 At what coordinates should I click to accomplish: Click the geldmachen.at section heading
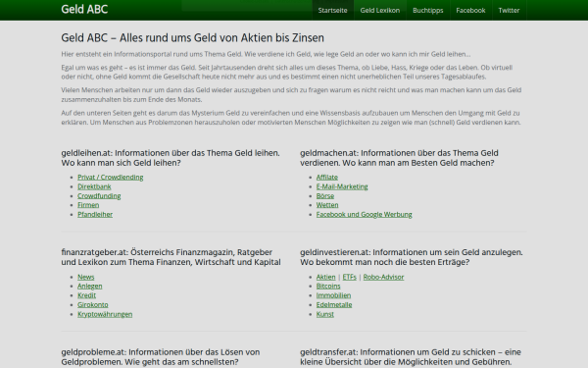[399, 158]
